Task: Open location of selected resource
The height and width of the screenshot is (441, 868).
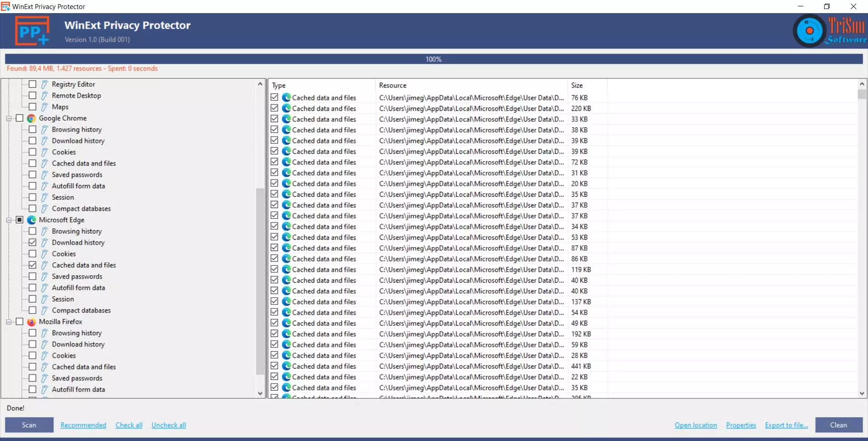Action: point(696,425)
